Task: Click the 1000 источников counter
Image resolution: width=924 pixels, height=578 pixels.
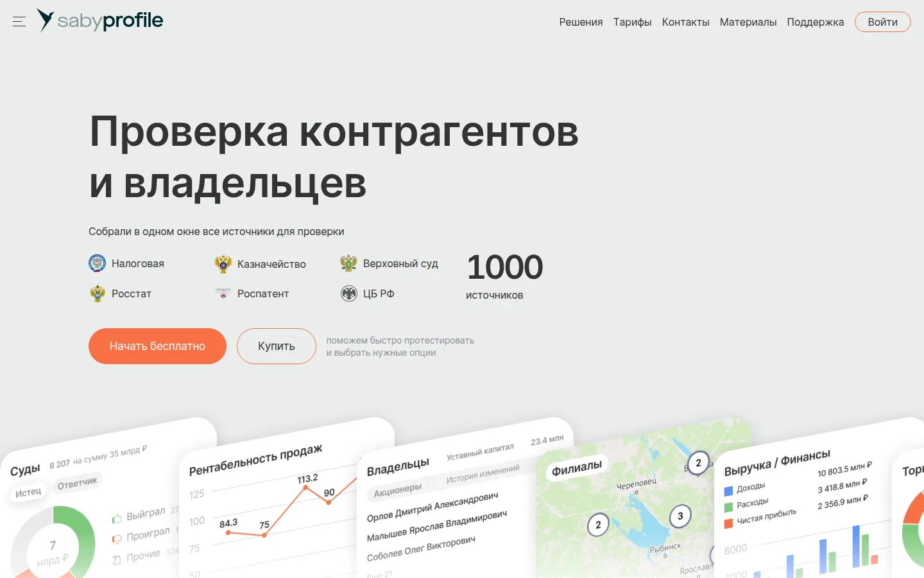Action: coord(504,277)
